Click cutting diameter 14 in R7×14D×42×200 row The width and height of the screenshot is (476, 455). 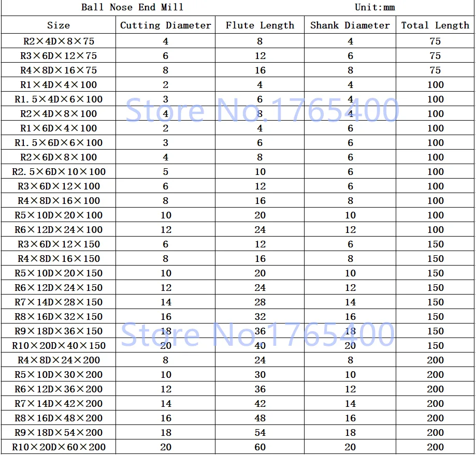[166, 403]
